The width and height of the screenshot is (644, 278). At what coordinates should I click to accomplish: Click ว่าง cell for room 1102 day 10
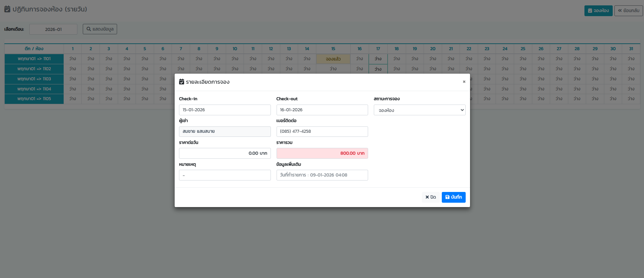pos(235,69)
